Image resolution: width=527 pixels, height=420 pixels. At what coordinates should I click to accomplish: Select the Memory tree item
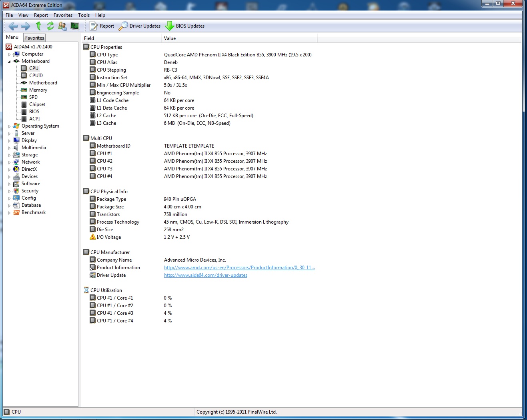click(x=34, y=90)
